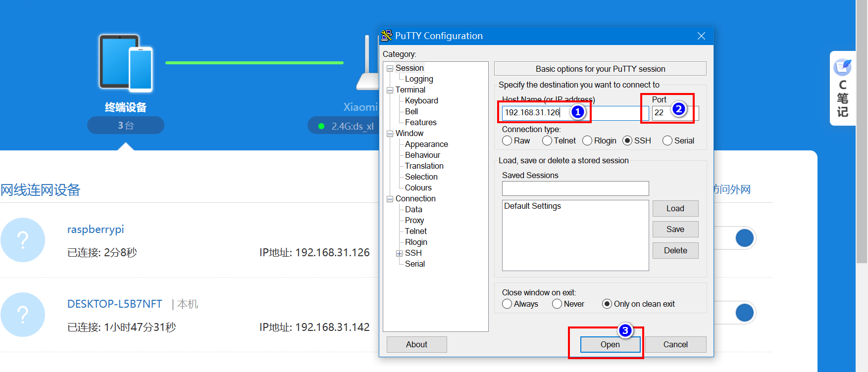This screenshot has width=868, height=372.
Task: Open the Bell category
Action: pyautogui.click(x=411, y=111)
